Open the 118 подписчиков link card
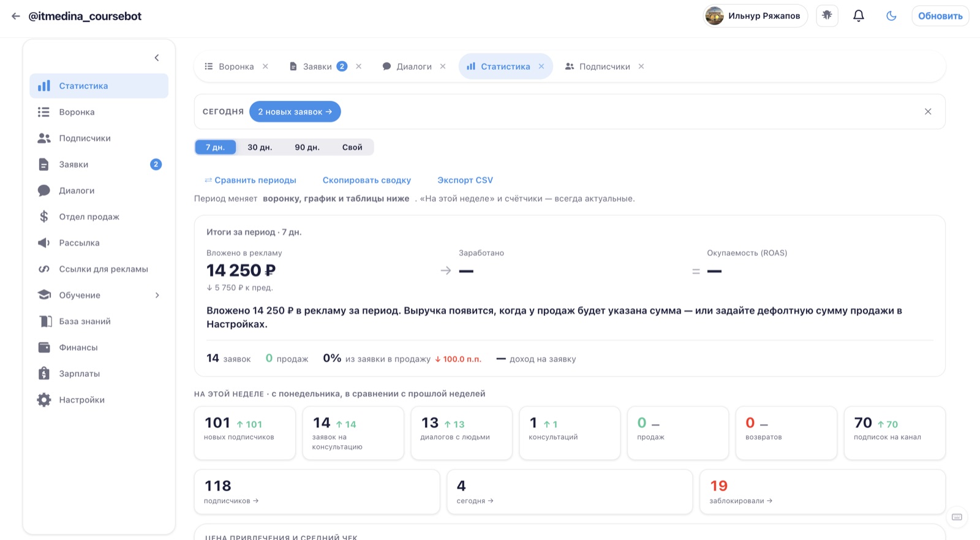Image resolution: width=980 pixels, height=540 pixels. coord(317,492)
